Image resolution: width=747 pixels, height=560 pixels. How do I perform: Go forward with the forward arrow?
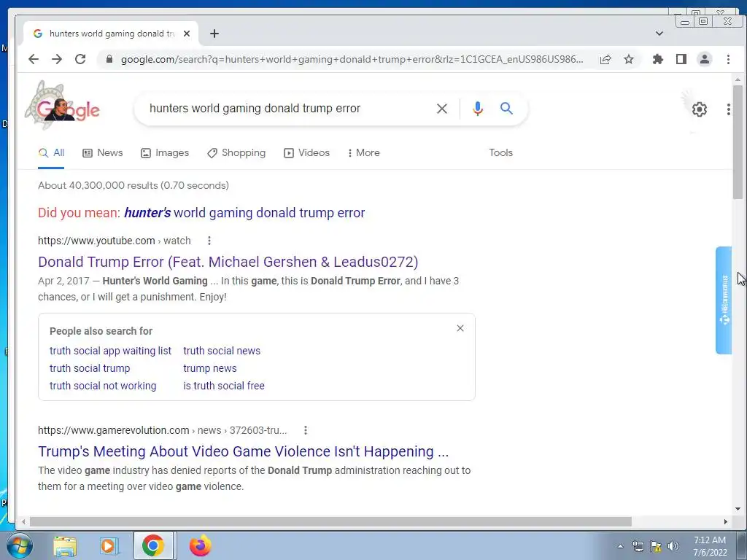coord(57,59)
